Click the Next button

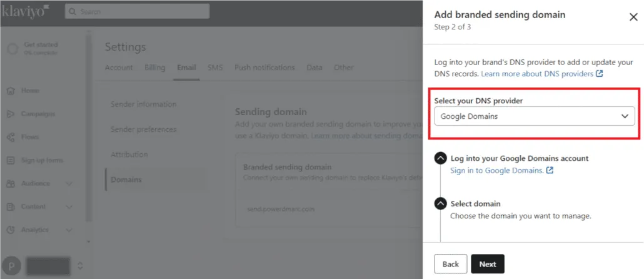[488, 264]
